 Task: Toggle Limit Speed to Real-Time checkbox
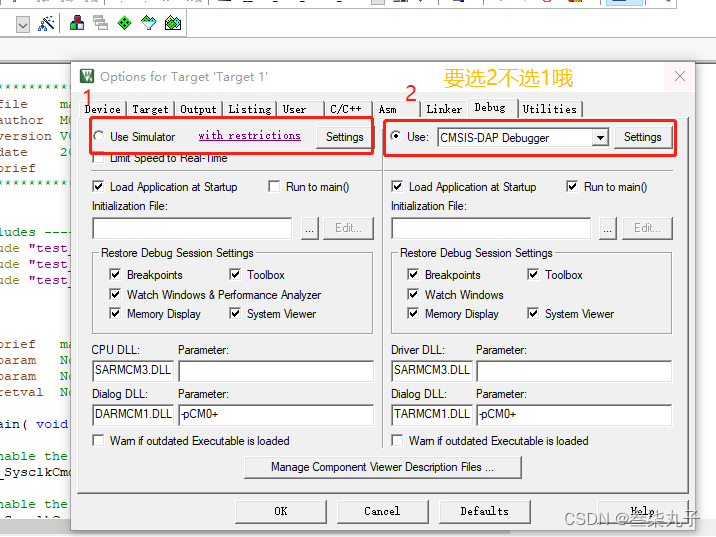98,158
